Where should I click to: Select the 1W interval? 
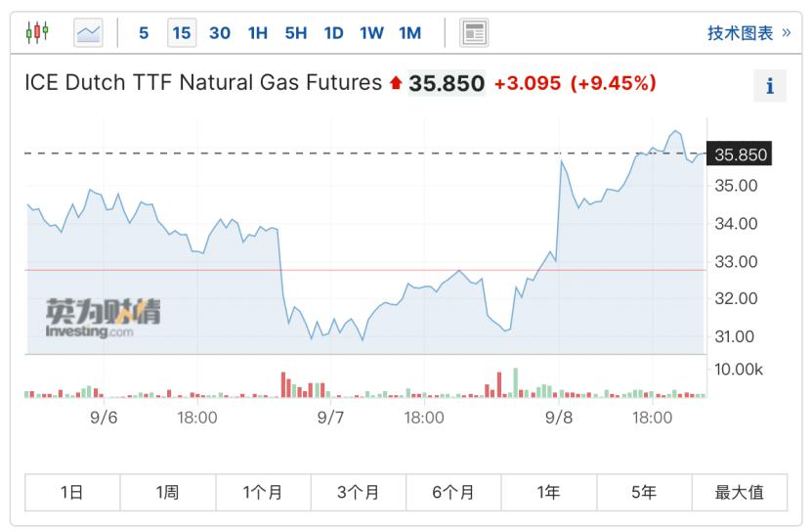[x=371, y=33]
